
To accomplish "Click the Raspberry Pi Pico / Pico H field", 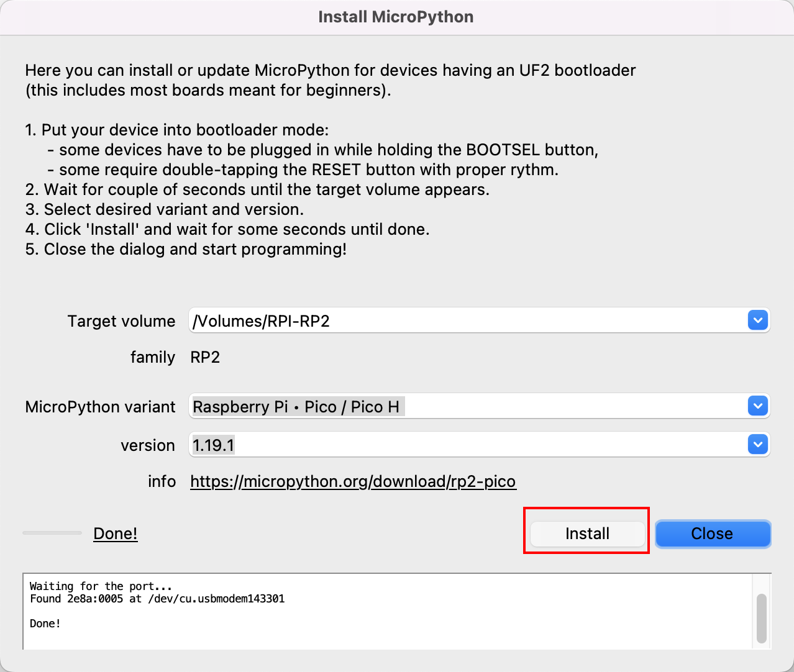I will (479, 406).
